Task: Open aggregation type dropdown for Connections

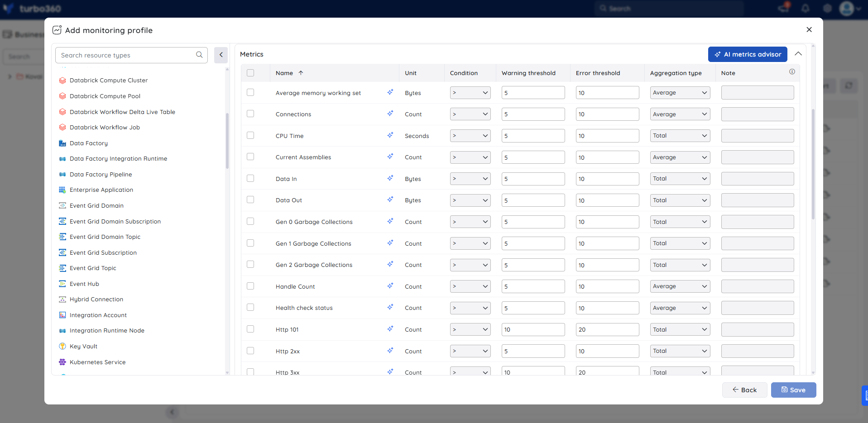Action: pos(680,114)
